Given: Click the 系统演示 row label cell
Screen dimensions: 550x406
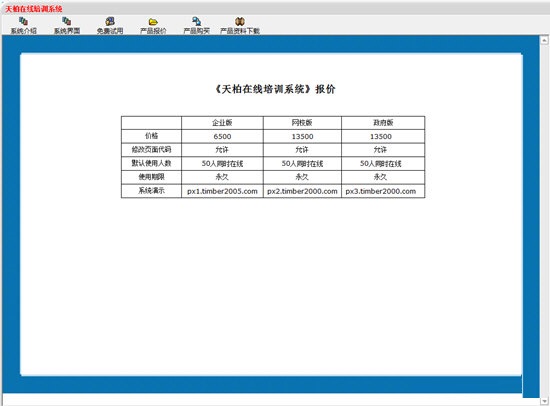Looking at the screenshot, I should point(152,191).
